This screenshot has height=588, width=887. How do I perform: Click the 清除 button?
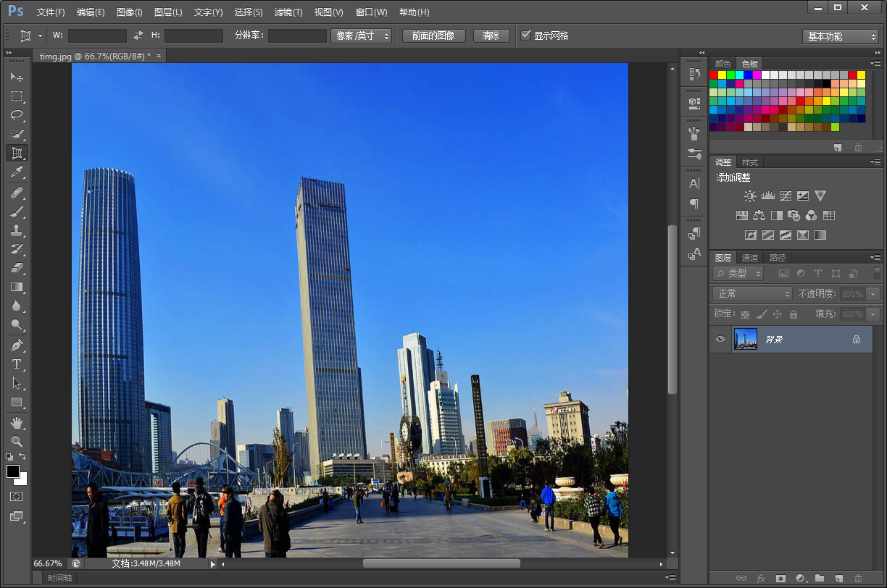[491, 35]
